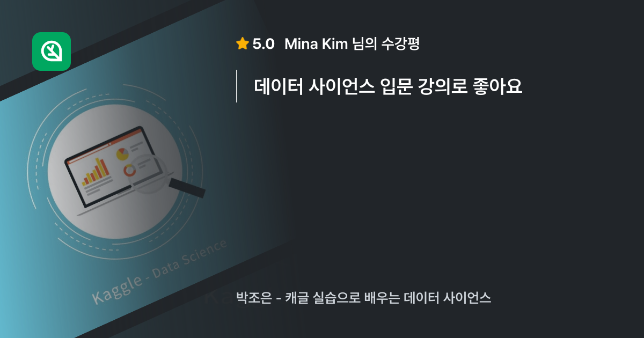
Task: Click the yellow star rating icon
Action: pyautogui.click(x=242, y=43)
